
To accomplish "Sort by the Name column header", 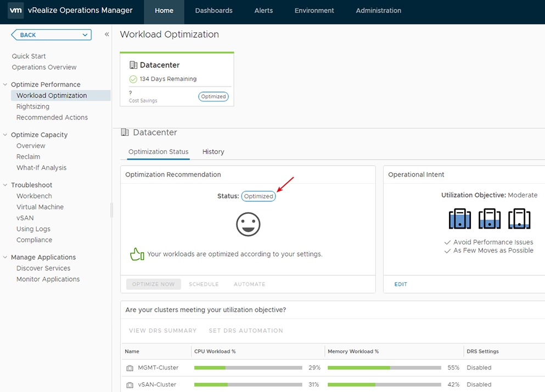I will [132, 351].
